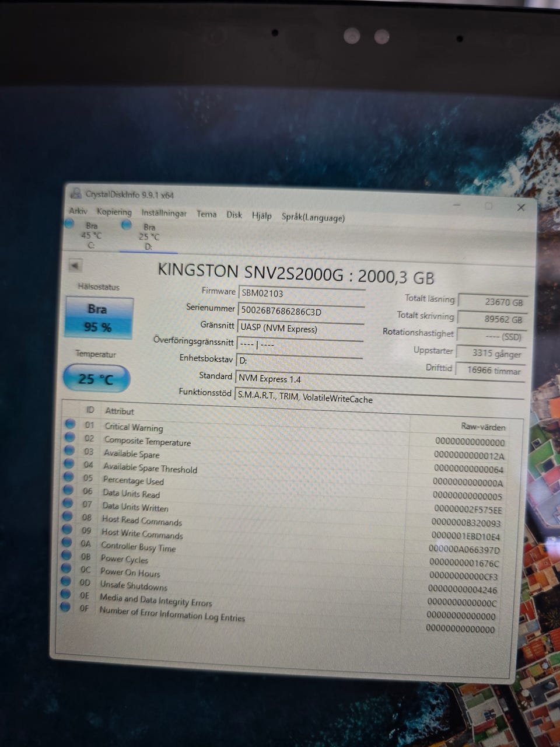
Task: Click the ID column header
Action: (90, 410)
